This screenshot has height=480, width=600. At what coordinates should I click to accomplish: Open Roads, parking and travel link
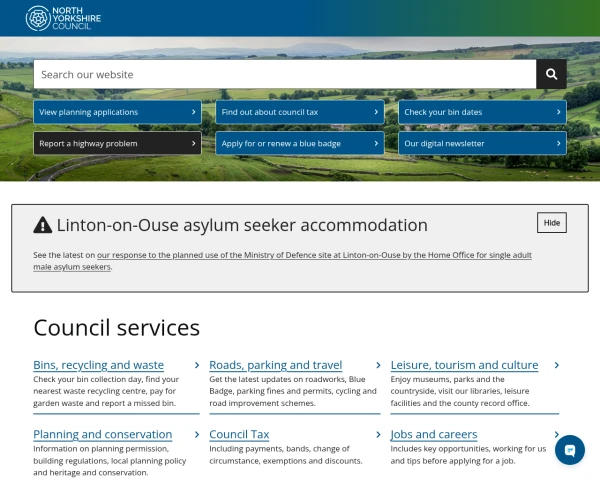click(x=276, y=365)
